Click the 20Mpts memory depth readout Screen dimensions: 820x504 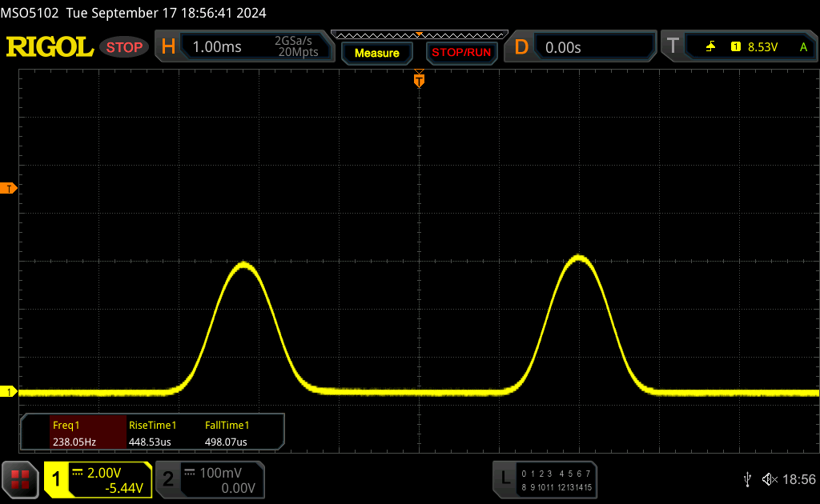298,52
